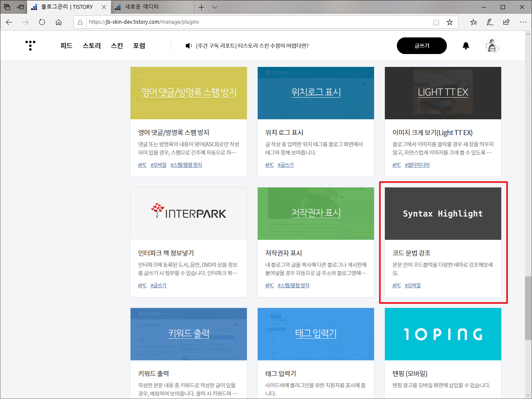This screenshot has width=532, height=399.
Task: Open 영어 댓글/방명록 스팸 방지 banner
Action: tap(189, 93)
